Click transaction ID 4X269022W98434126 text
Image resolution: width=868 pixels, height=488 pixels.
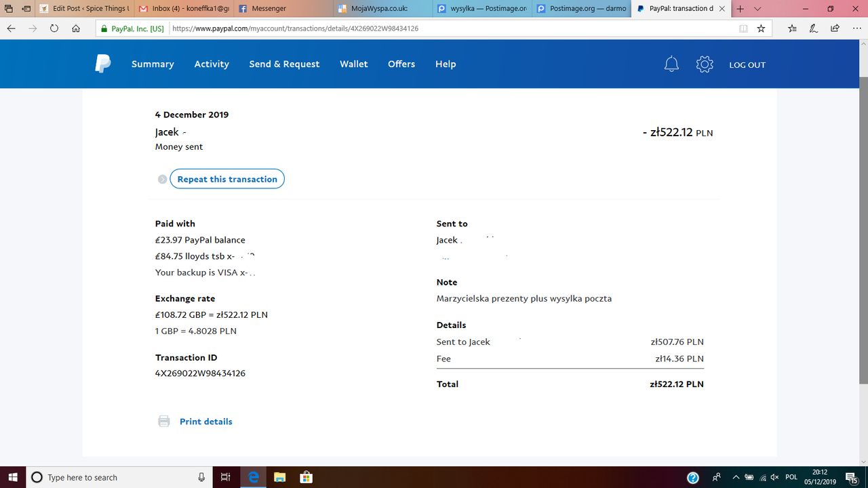click(200, 373)
